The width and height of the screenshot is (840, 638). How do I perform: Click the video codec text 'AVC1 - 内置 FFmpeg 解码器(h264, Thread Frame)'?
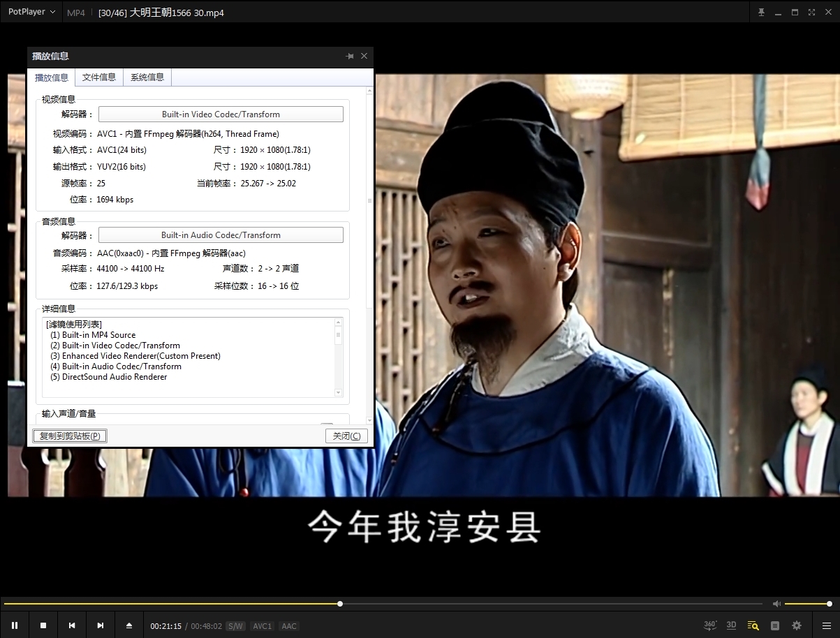click(188, 134)
